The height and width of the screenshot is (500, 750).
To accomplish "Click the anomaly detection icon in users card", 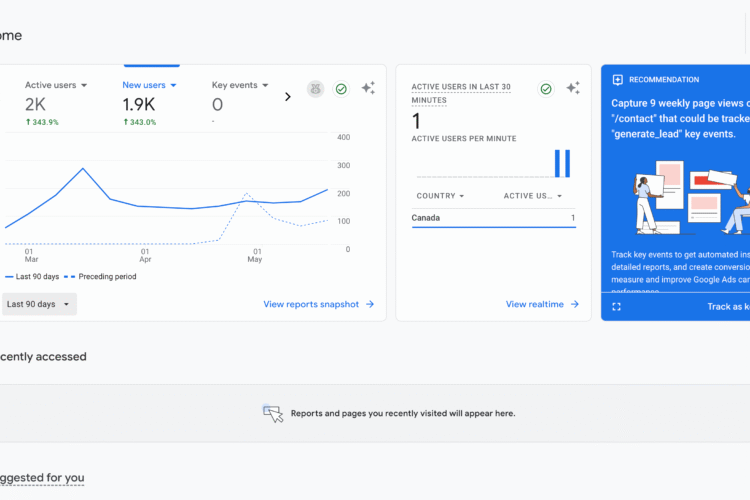I will [315, 89].
